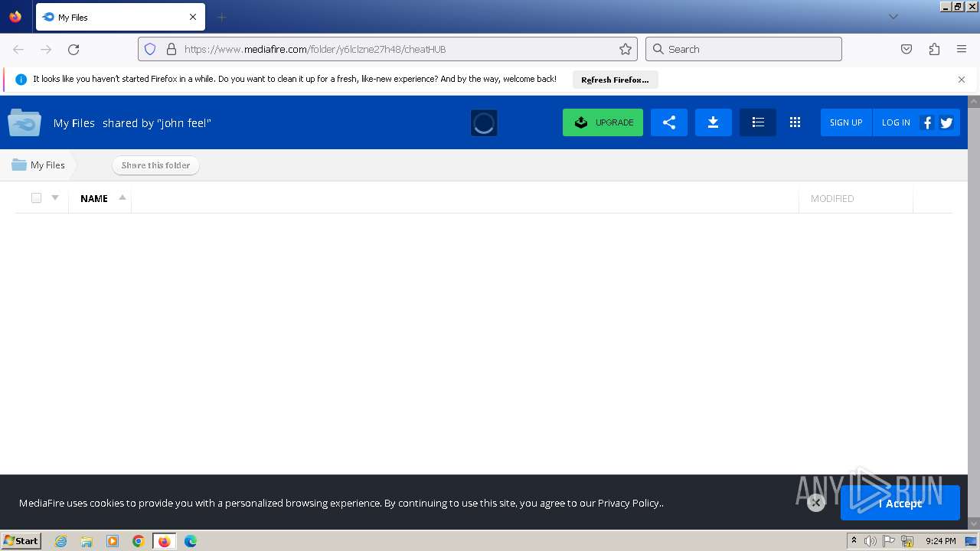Click the MediaFire folder logo icon

24,122
